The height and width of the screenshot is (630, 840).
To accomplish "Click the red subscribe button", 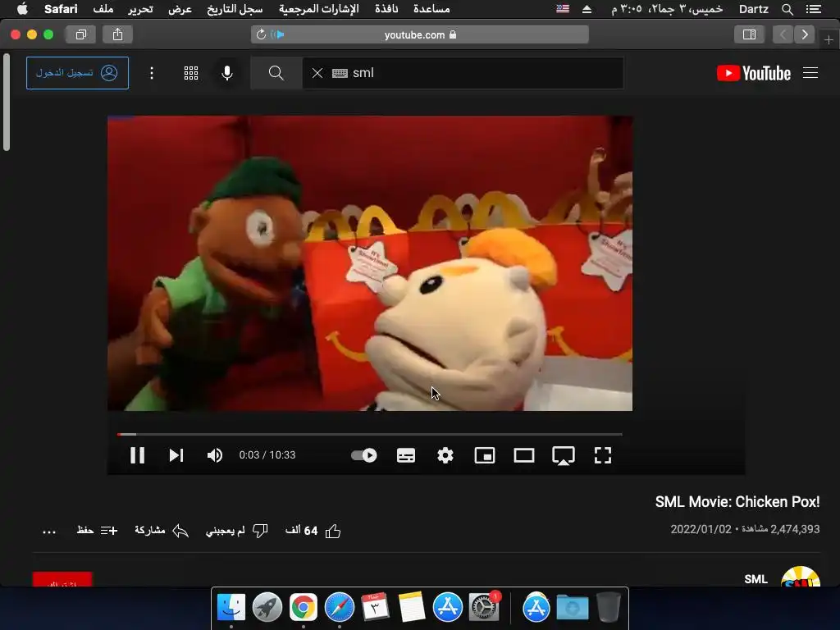I will tap(62, 580).
